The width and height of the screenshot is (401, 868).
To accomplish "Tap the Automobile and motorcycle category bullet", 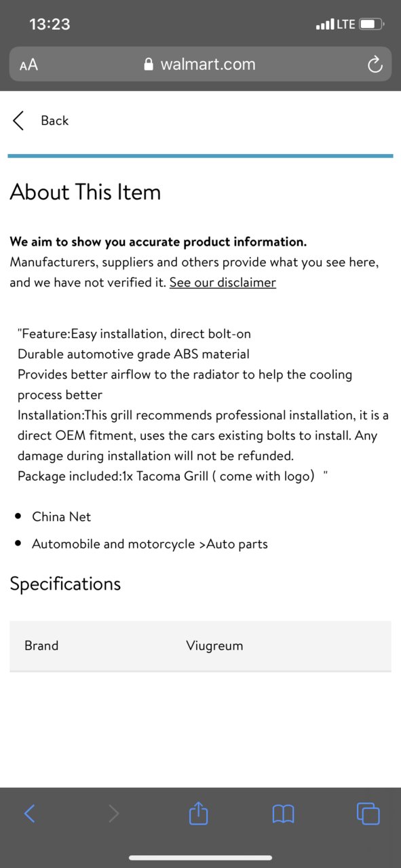I will point(150,544).
